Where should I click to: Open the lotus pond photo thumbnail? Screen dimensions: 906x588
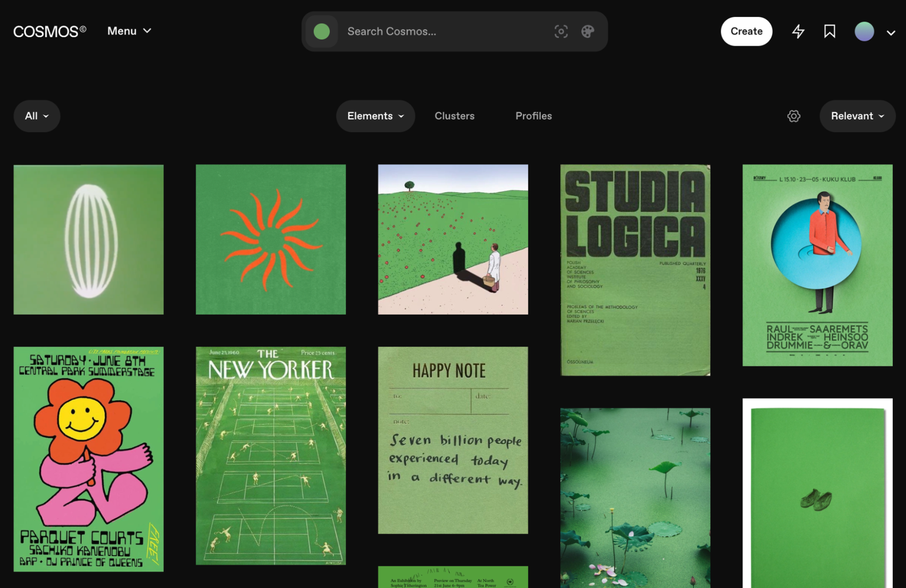[635, 498]
